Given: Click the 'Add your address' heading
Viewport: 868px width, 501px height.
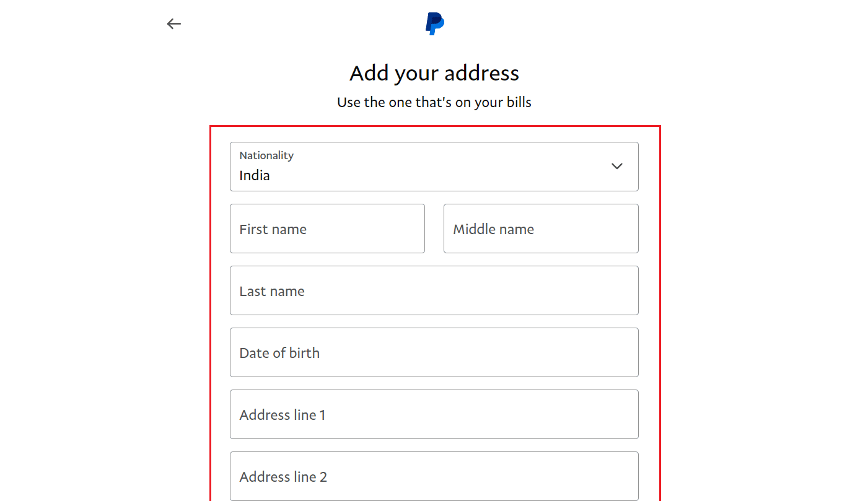Looking at the screenshot, I should (x=434, y=73).
